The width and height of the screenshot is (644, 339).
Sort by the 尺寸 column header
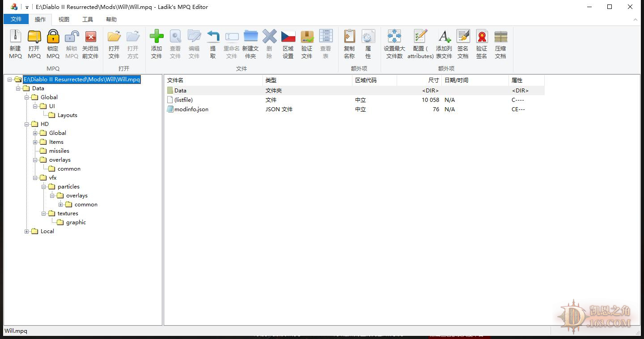coord(419,80)
